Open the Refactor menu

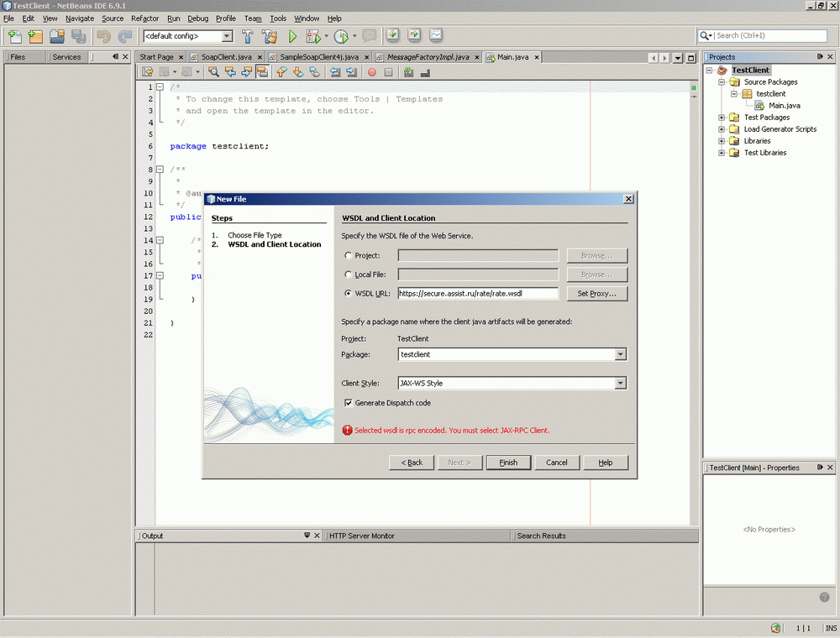(144, 18)
